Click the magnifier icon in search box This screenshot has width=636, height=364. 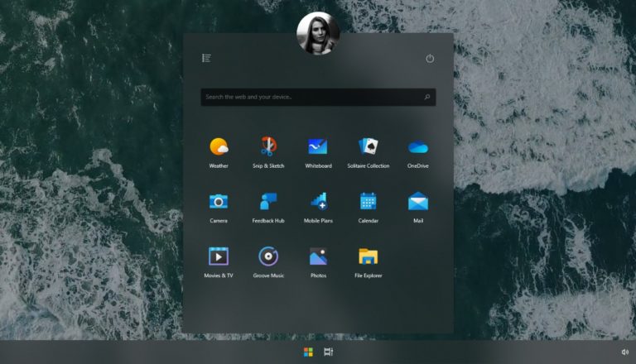click(x=427, y=98)
